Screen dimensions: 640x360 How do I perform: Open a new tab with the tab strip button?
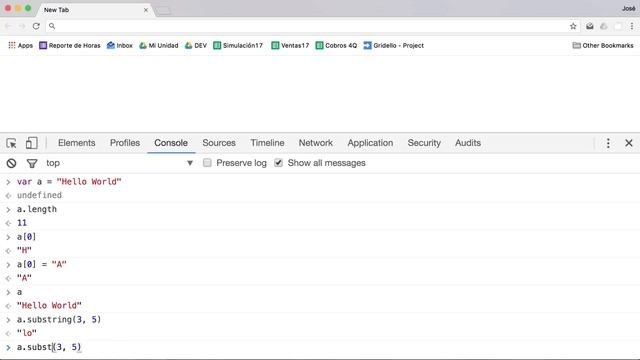pos(164,11)
